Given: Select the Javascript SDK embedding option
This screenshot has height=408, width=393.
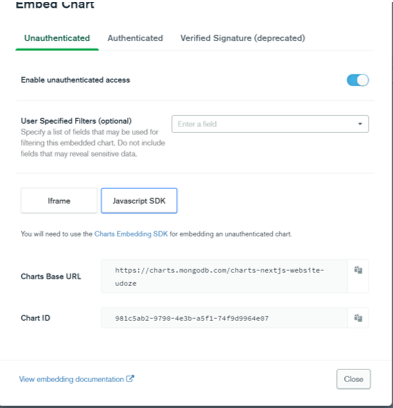Looking at the screenshot, I should pyautogui.click(x=139, y=201).
